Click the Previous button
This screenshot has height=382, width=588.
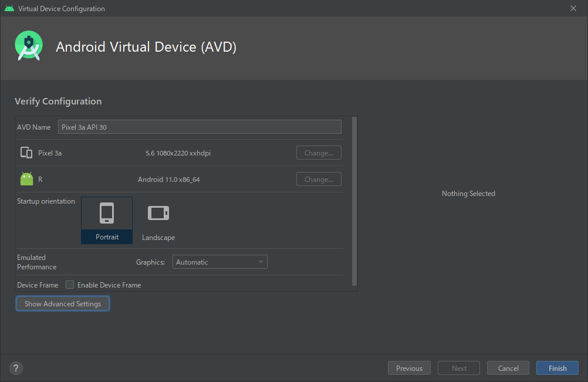coord(409,368)
